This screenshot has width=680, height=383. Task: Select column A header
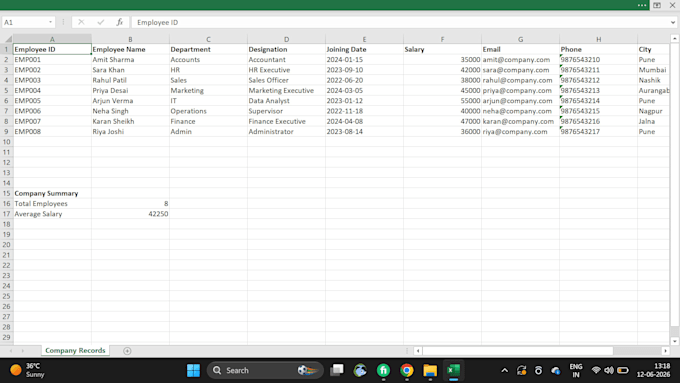point(52,39)
